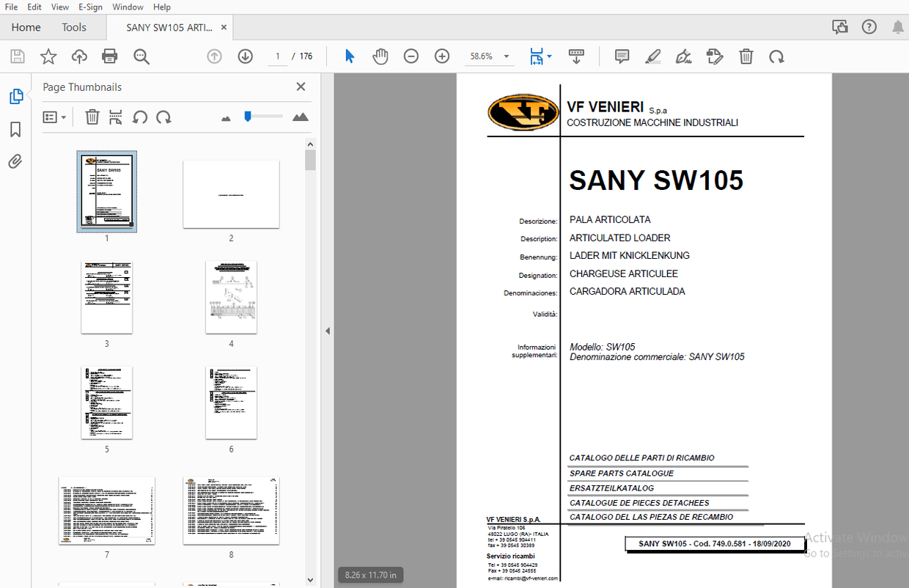
Task: Switch to the Tools tab
Action: 73,27
